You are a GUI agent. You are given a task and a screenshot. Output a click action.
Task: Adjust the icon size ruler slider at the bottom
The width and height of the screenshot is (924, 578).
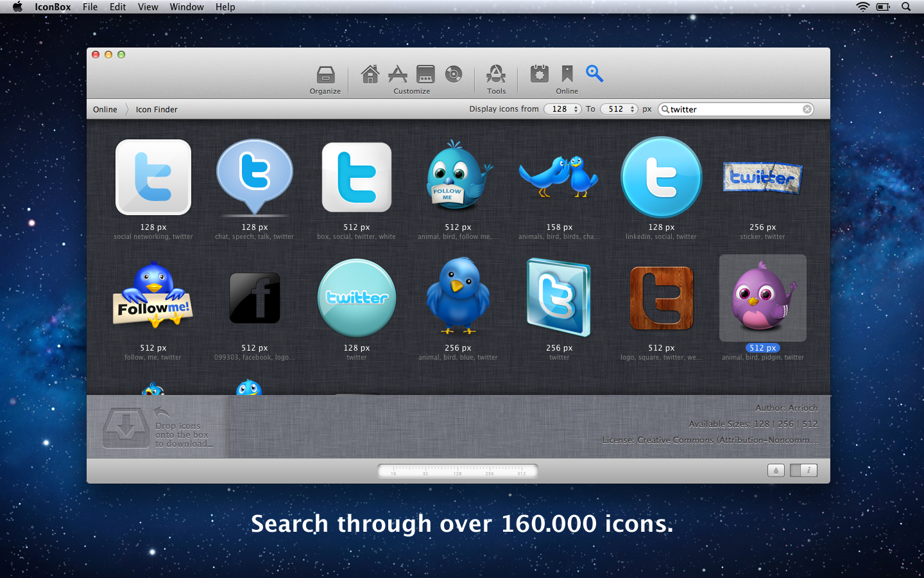pyautogui.click(x=458, y=471)
